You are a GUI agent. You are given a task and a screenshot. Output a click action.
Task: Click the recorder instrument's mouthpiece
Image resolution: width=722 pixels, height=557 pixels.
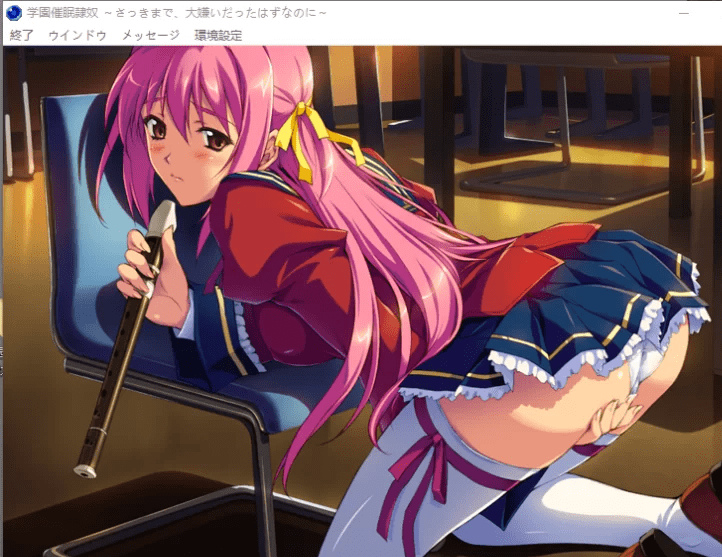(x=164, y=213)
